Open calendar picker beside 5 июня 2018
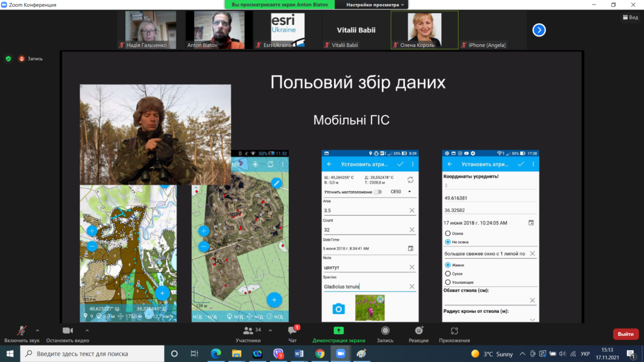 (411, 249)
